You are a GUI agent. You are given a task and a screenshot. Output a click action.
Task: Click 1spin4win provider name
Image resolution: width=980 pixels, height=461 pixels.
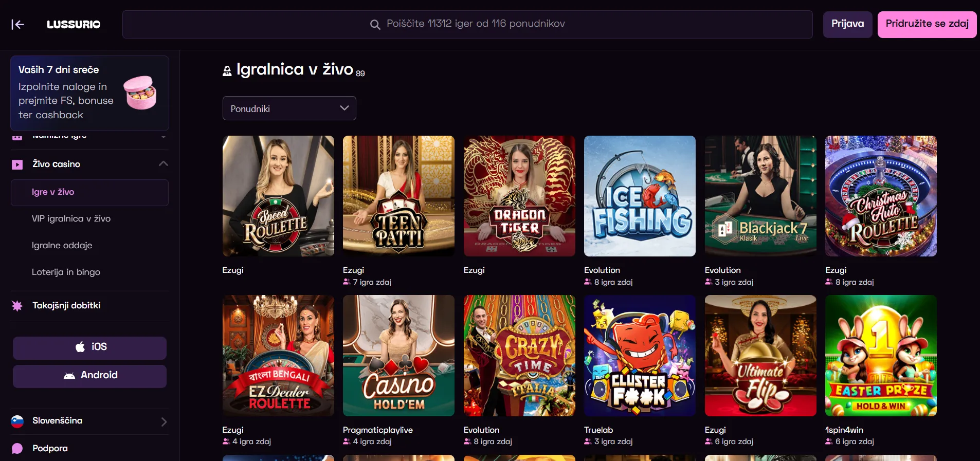(x=844, y=430)
